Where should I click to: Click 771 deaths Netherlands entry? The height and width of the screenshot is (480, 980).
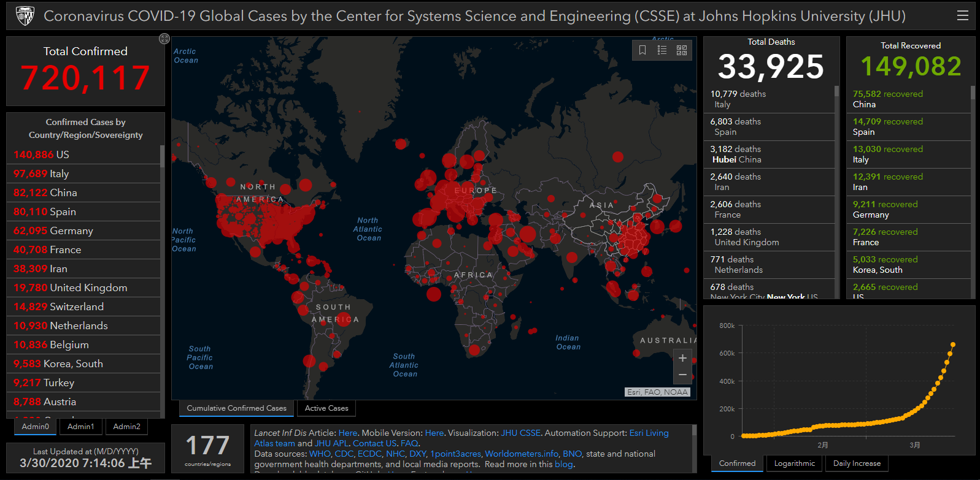[x=770, y=265]
